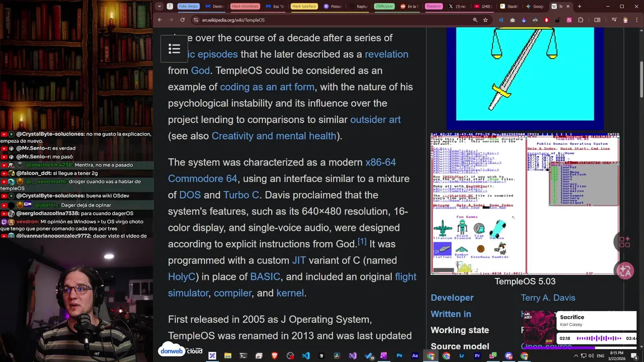Click the taskbar clock showing 8:15 PM
The image size is (644, 362).
[x=616, y=356]
